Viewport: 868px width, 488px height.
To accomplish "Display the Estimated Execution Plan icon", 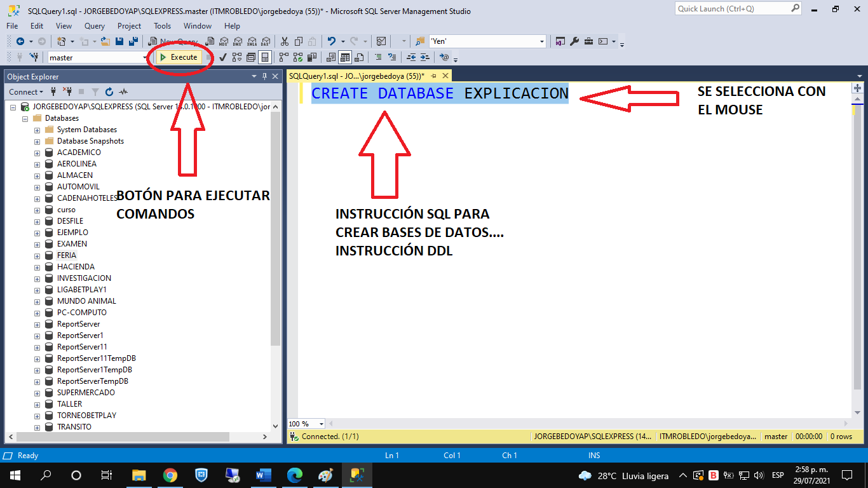I will pos(237,57).
